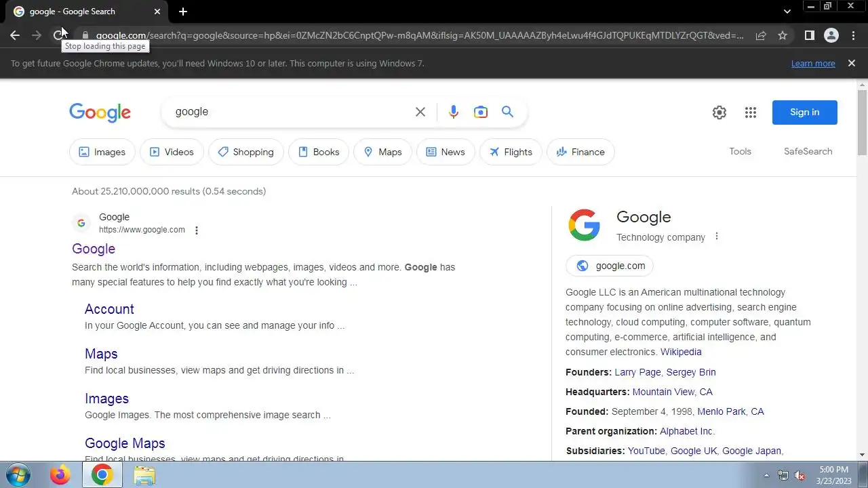The image size is (868, 488).
Task: Go back with the browser back arrow
Action: click(15, 35)
